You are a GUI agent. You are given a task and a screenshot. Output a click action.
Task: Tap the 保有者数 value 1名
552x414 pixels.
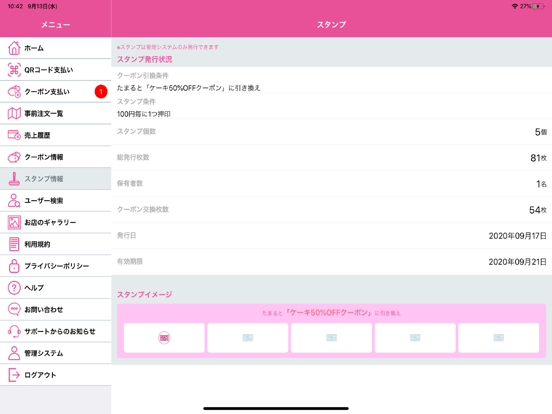click(541, 184)
